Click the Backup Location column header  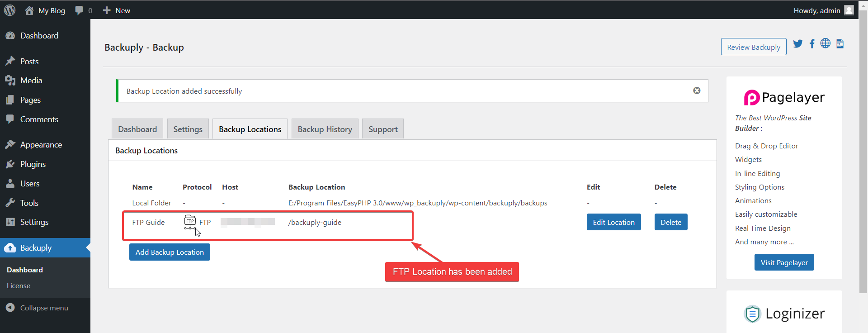[x=316, y=187]
